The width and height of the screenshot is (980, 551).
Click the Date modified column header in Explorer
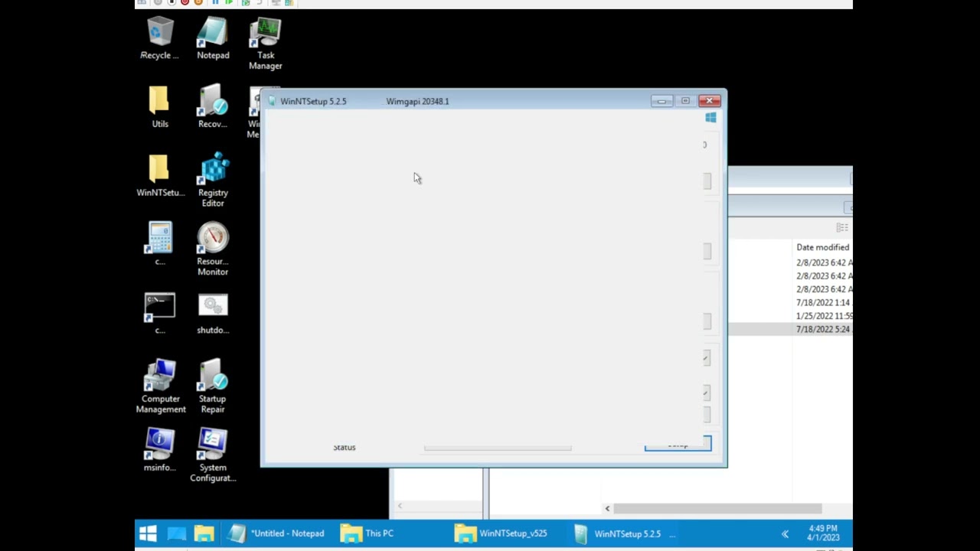click(823, 247)
